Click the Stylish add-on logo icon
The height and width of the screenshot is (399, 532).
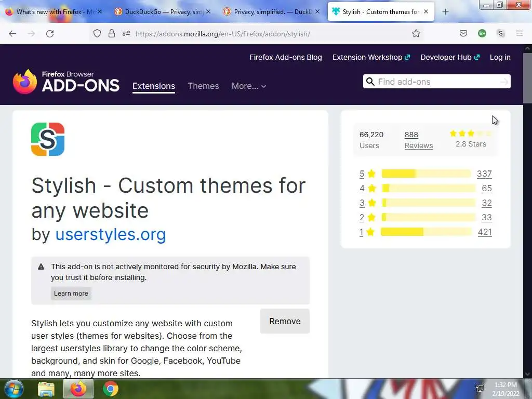click(x=48, y=139)
